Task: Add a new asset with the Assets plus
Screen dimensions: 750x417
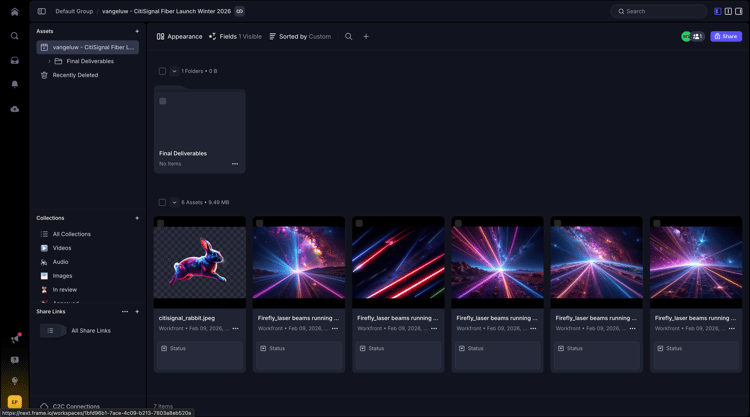Action: tap(137, 31)
